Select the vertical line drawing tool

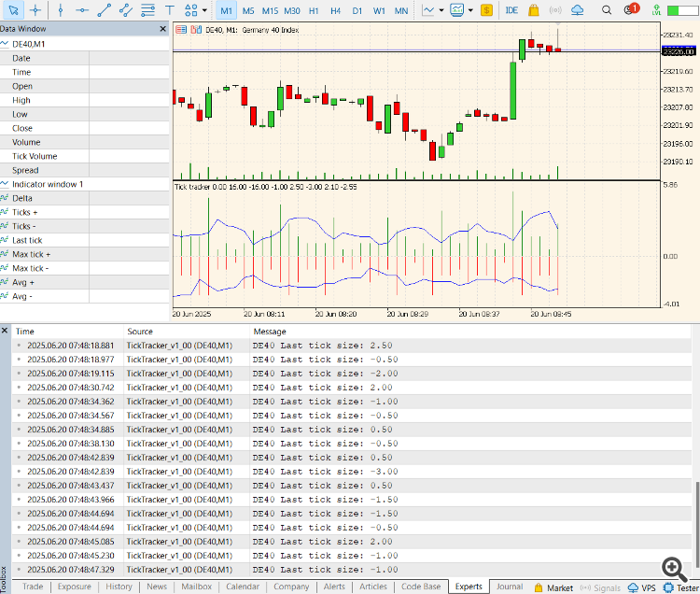[x=61, y=10]
